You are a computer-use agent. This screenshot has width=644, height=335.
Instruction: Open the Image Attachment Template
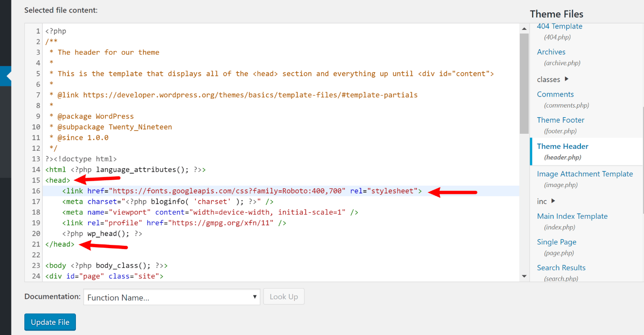pyautogui.click(x=585, y=174)
